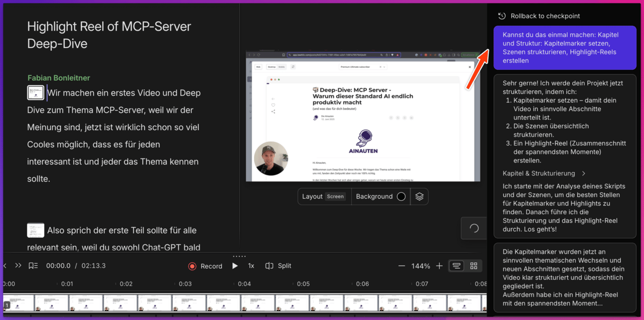Play the composition
Image resolution: width=644 pixels, height=320 pixels.
(x=235, y=266)
